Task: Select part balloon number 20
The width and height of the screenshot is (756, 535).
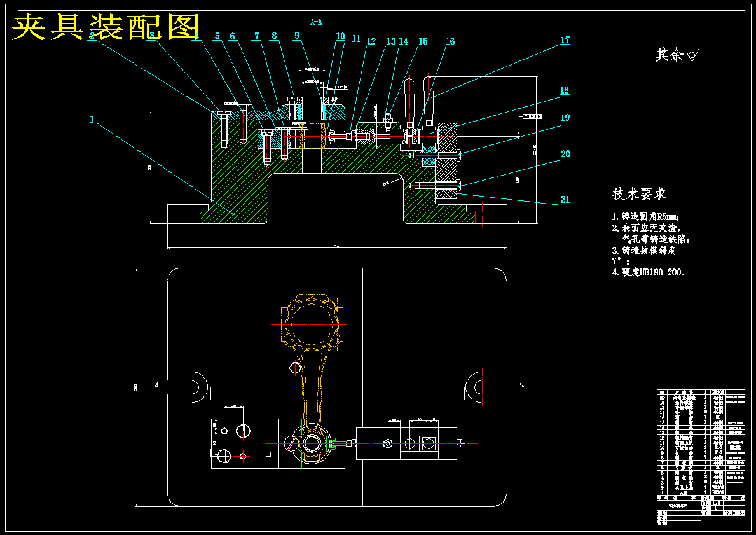Action: click(x=565, y=154)
